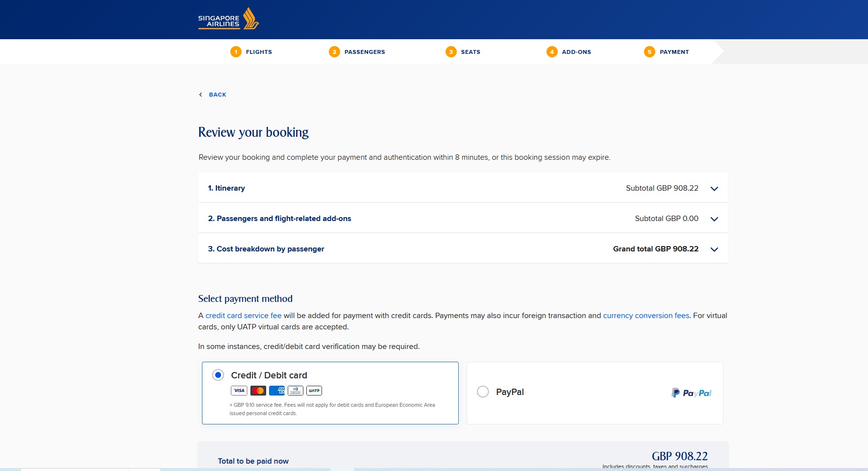The image size is (868, 471).
Task: Click the step 1 circle for Flights
Action: coord(236,52)
